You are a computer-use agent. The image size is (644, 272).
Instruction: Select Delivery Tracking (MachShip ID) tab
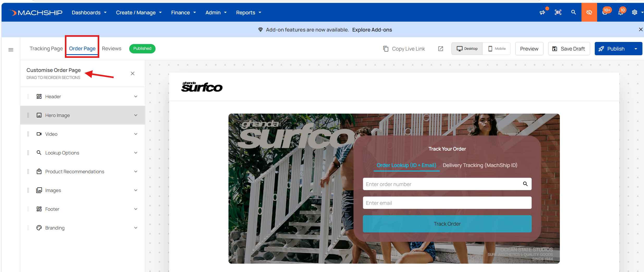click(x=480, y=165)
